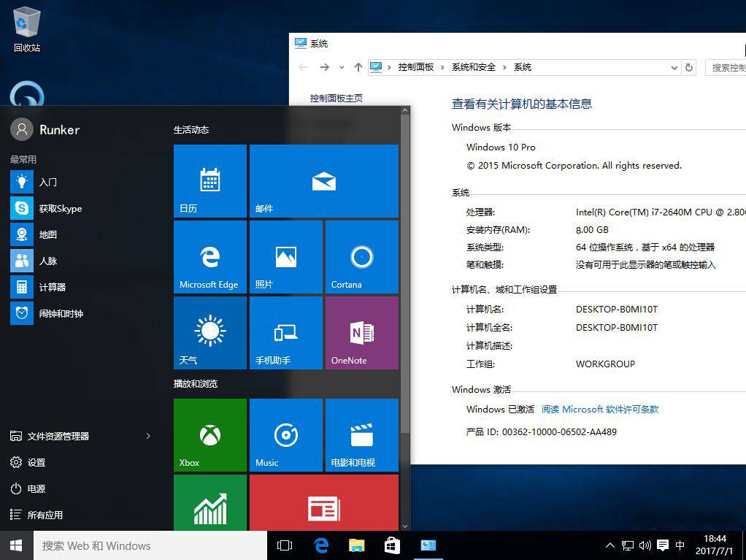Image resolution: width=746 pixels, height=560 pixels.
Task: Select the product ID 00362-10000-06502-AA489
Action: (559, 432)
